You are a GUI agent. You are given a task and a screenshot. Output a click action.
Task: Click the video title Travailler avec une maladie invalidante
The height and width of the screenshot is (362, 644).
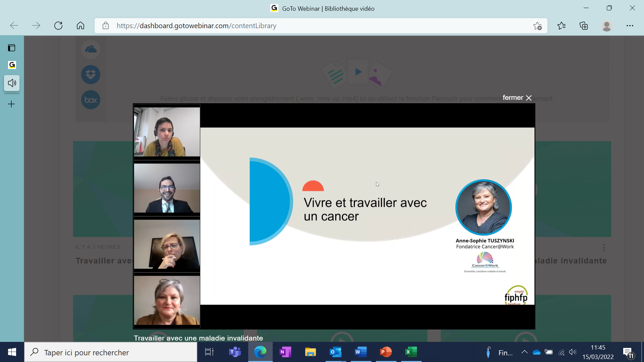198,338
